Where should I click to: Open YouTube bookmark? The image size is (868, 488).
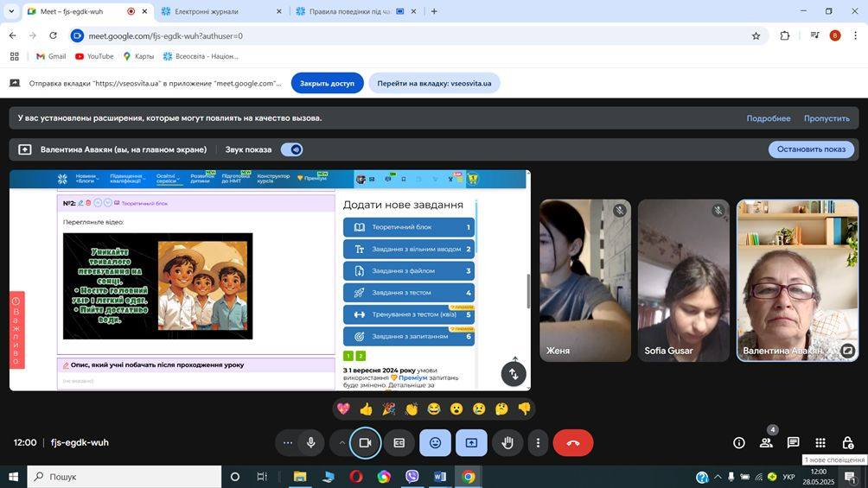point(94,56)
